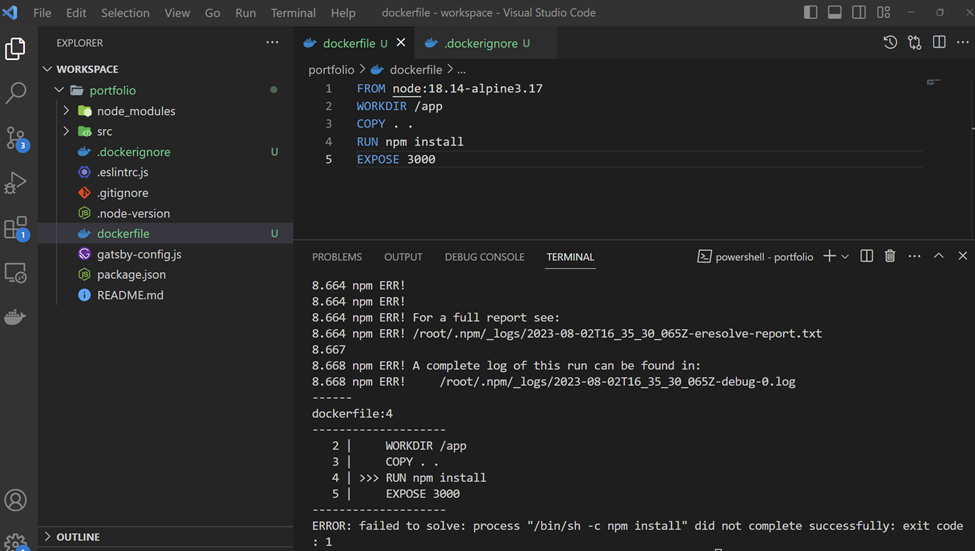Image resolution: width=975 pixels, height=551 pixels.
Task: Switch to the PROBLEMS panel tab
Action: [x=336, y=257]
